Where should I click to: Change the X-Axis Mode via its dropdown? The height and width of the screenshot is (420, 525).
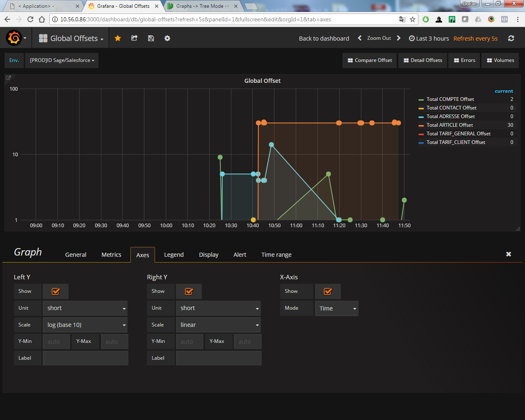pos(336,308)
